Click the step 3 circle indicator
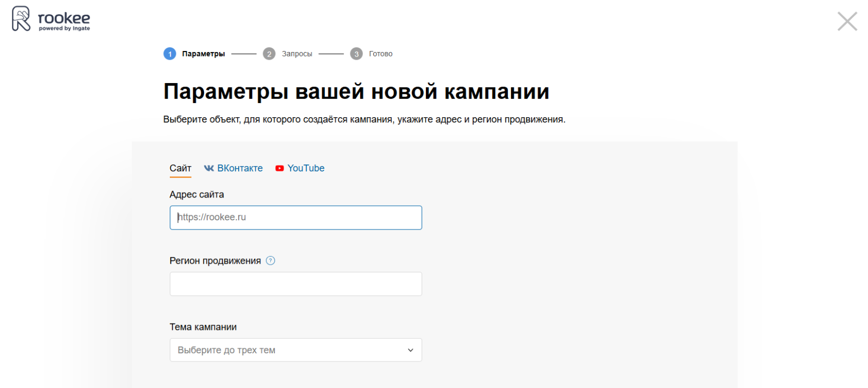The width and height of the screenshot is (868, 388). [356, 54]
